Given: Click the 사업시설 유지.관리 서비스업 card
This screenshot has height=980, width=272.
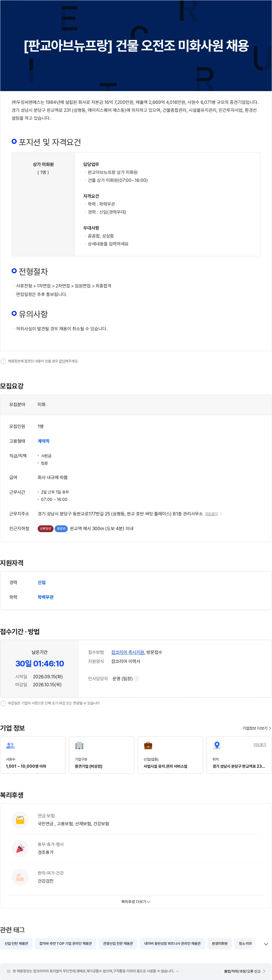Looking at the screenshot, I should tap(170, 755).
